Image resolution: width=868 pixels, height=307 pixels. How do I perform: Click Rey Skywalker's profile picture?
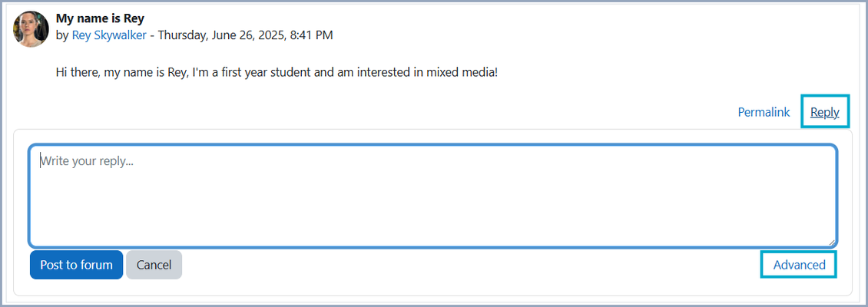[31, 29]
